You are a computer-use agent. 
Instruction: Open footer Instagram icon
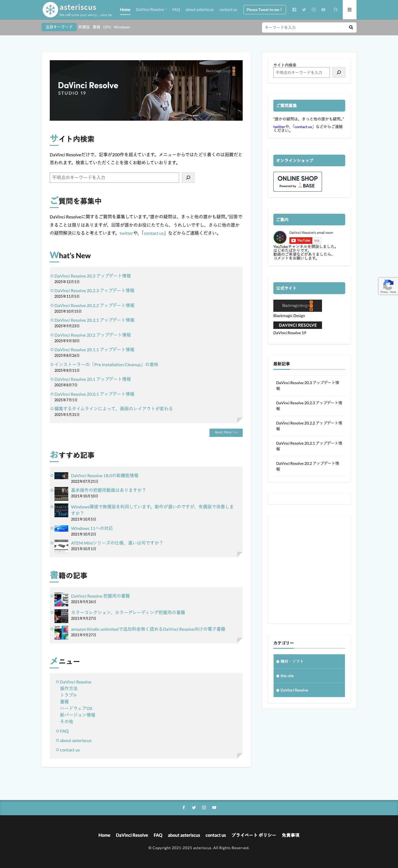click(x=204, y=807)
